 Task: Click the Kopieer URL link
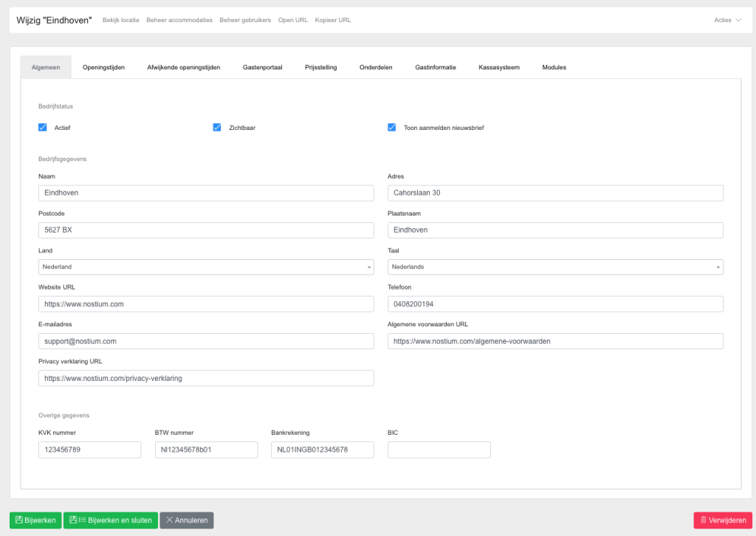click(x=333, y=20)
